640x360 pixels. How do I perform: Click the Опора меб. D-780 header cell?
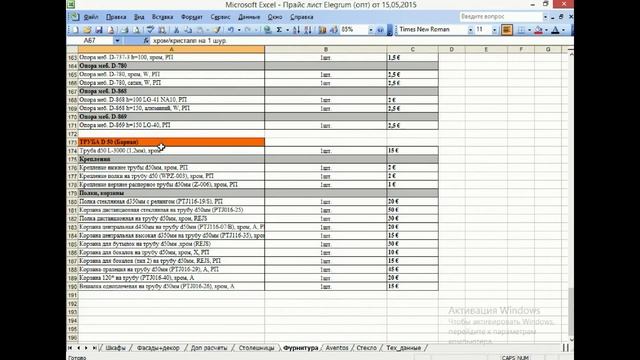coord(171,66)
